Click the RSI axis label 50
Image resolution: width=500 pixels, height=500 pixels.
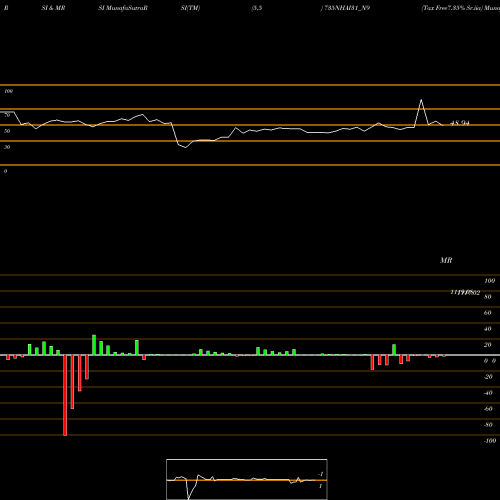tap(7, 131)
